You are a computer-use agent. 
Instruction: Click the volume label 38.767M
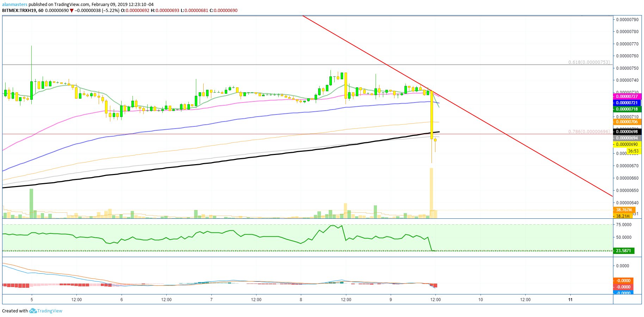(x=624, y=210)
